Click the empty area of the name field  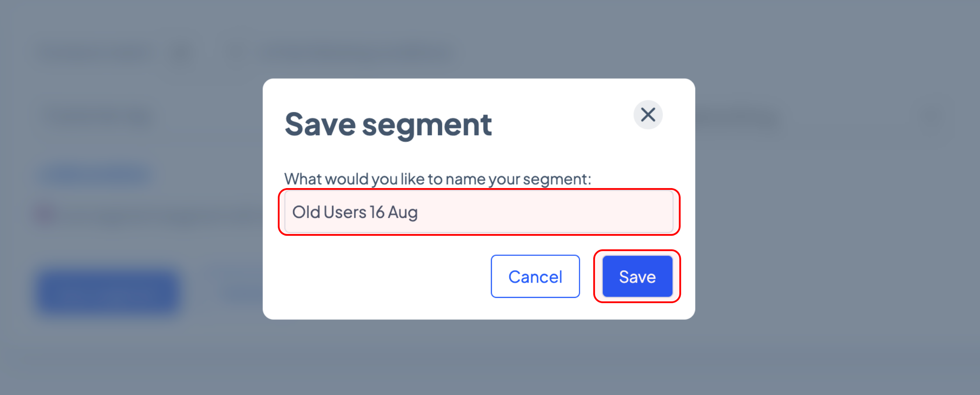547,212
